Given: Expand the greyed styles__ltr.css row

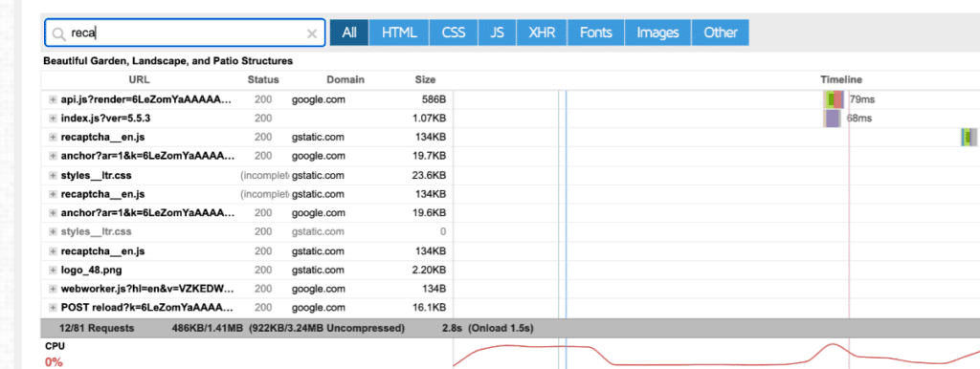Looking at the screenshot, I should click(54, 231).
